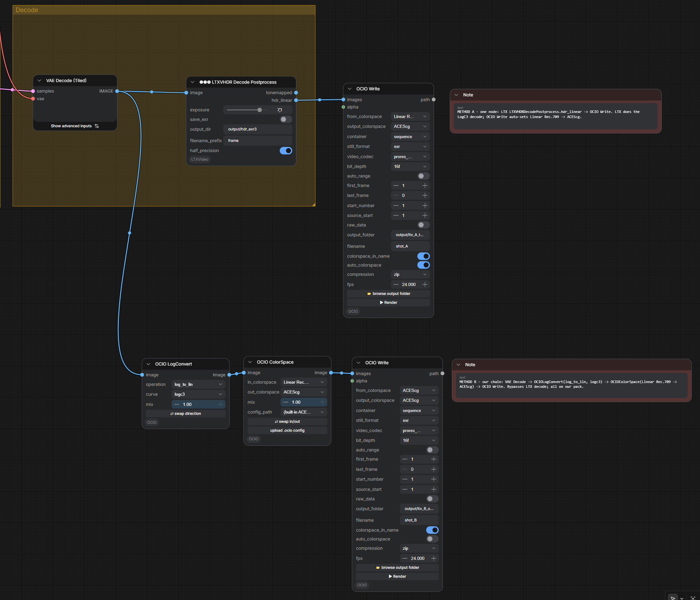Enable raw_data in the shot_A OCIO Write
This screenshot has width=700, height=600.
click(423, 225)
